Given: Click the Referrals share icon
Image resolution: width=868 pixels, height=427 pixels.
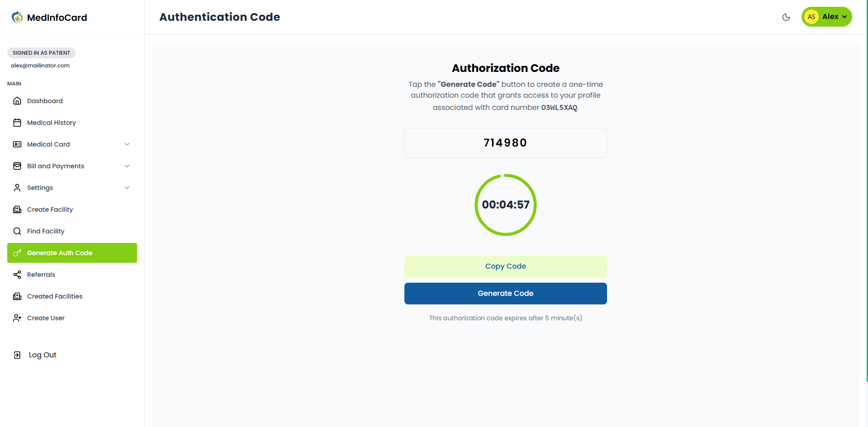Looking at the screenshot, I should coord(17,275).
